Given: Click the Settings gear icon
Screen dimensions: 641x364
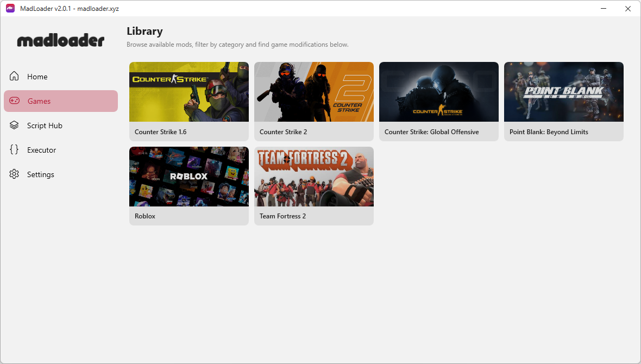Looking at the screenshot, I should [15, 174].
